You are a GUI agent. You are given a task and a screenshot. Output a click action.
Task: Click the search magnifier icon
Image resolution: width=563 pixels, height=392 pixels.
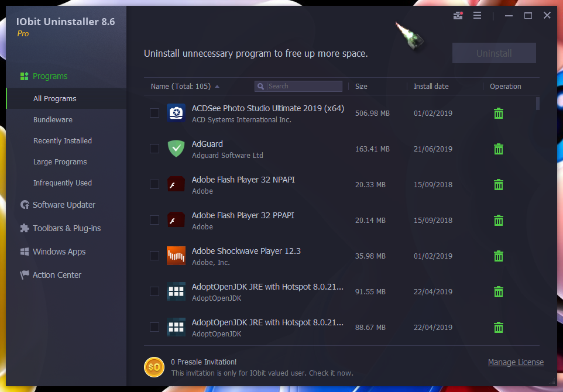tap(260, 87)
